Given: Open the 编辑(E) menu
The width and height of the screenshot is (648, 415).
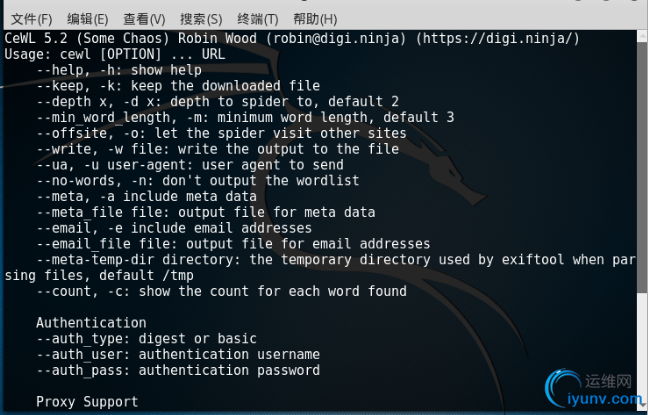Looking at the screenshot, I should point(88,19).
